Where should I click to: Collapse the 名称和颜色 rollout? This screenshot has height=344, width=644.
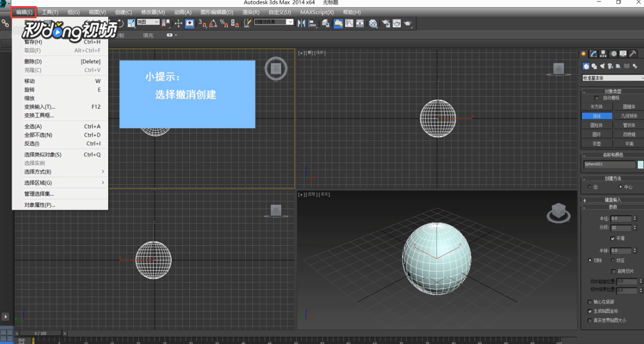point(612,155)
